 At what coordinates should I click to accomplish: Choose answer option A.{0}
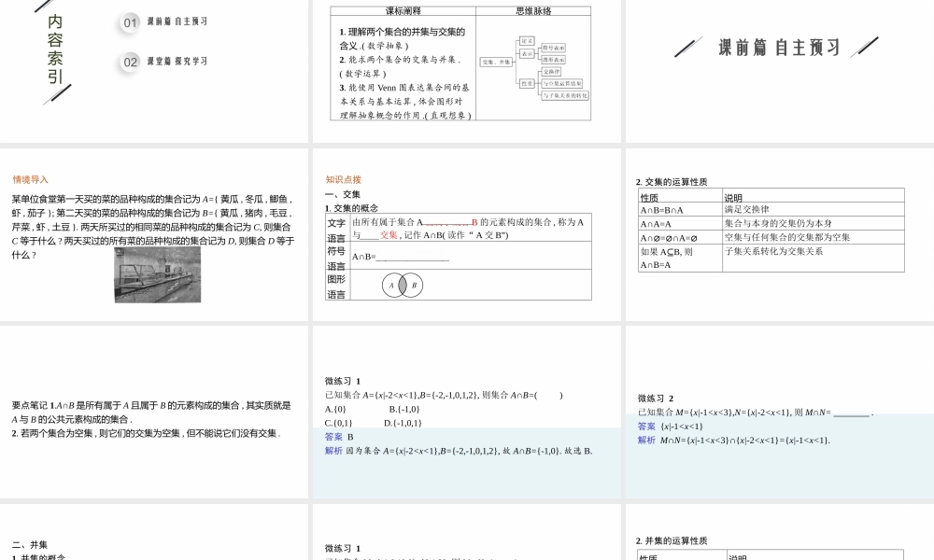tap(336, 409)
